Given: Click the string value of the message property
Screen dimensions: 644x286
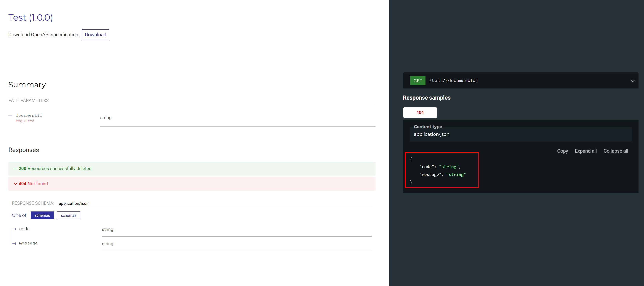Looking at the screenshot, I should click(456, 175).
